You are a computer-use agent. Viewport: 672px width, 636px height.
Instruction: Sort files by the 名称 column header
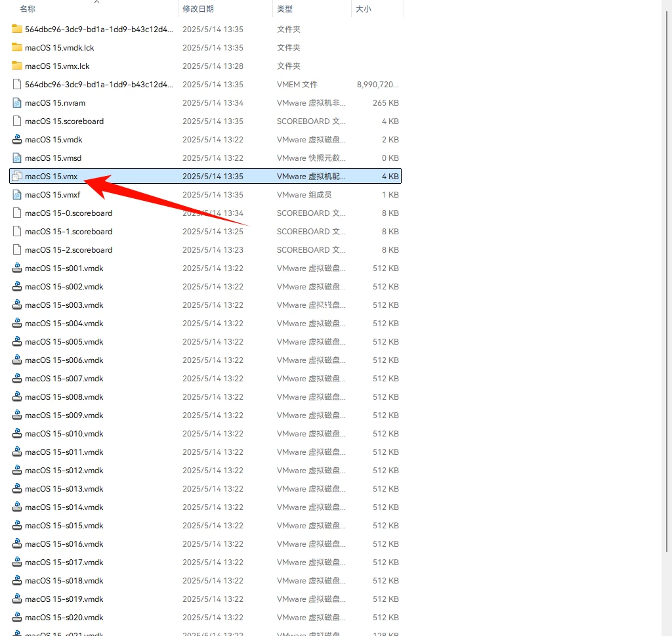pos(28,9)
